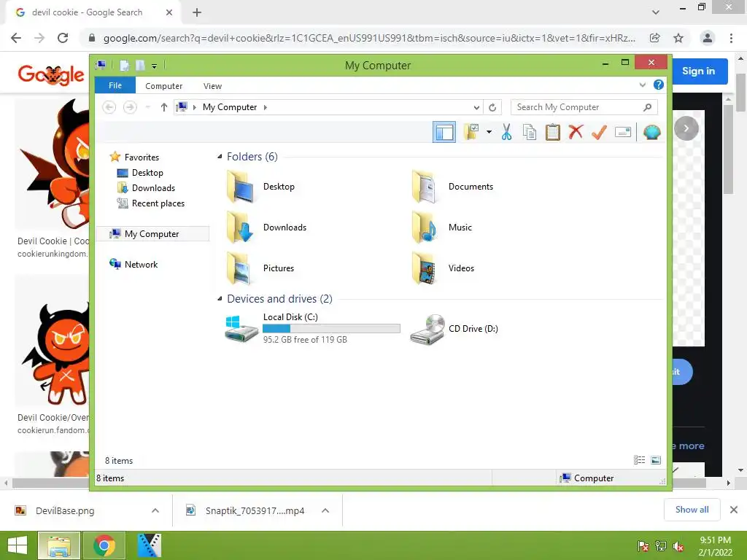Screen dimensions: 747x560
Task: Select the Pictures folder icon
Action: point(239,268)
